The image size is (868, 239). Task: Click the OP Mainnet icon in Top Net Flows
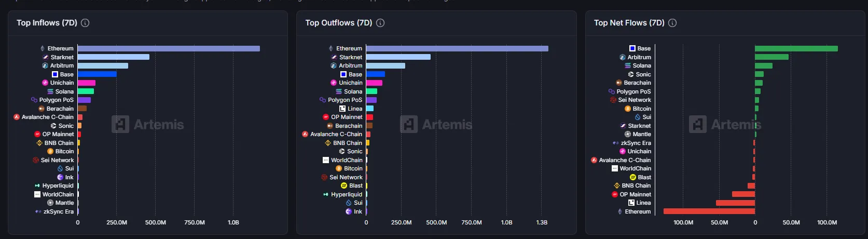pyautogui.click(x=615, y=194)
